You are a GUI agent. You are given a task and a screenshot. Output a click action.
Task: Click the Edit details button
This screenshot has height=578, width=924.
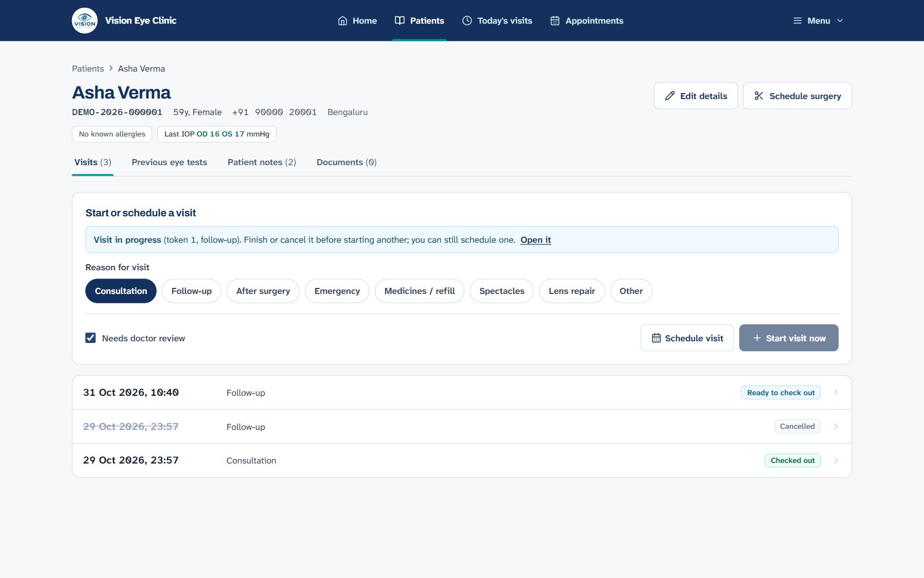pyautogui.click(x=696, y=96)
